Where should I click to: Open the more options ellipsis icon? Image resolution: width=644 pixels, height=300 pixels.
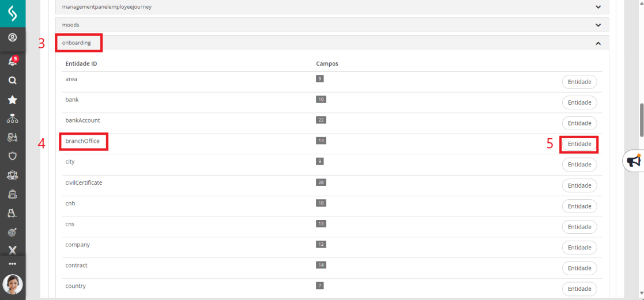[12, 264]
